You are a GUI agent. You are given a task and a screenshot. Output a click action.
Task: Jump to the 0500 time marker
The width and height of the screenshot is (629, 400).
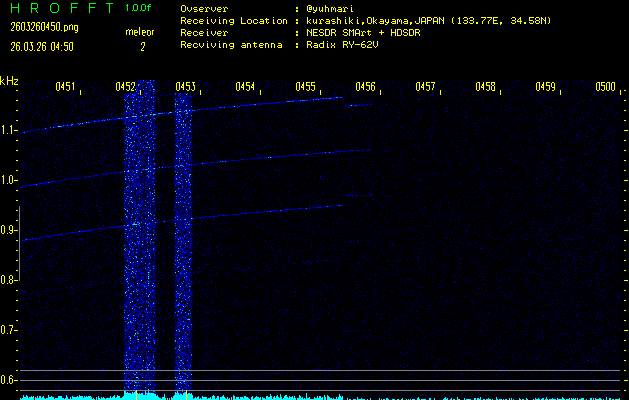tap(605, 87)
